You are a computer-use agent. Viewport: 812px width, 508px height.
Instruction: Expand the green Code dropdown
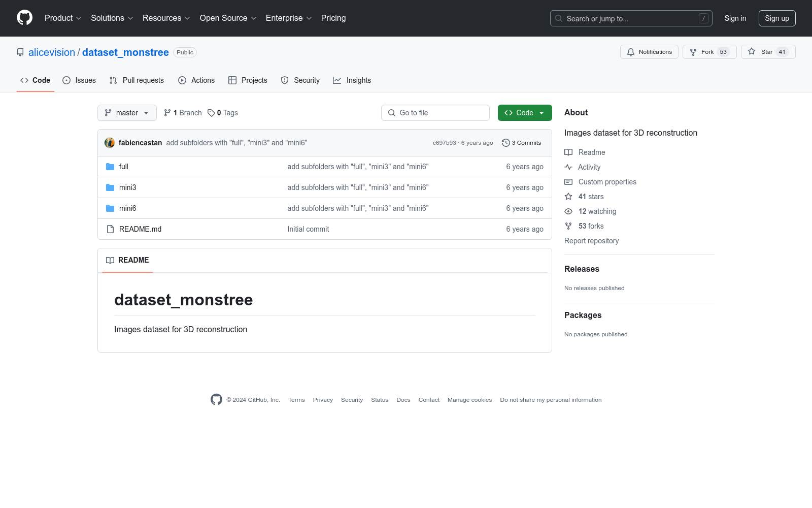[525, 113]
